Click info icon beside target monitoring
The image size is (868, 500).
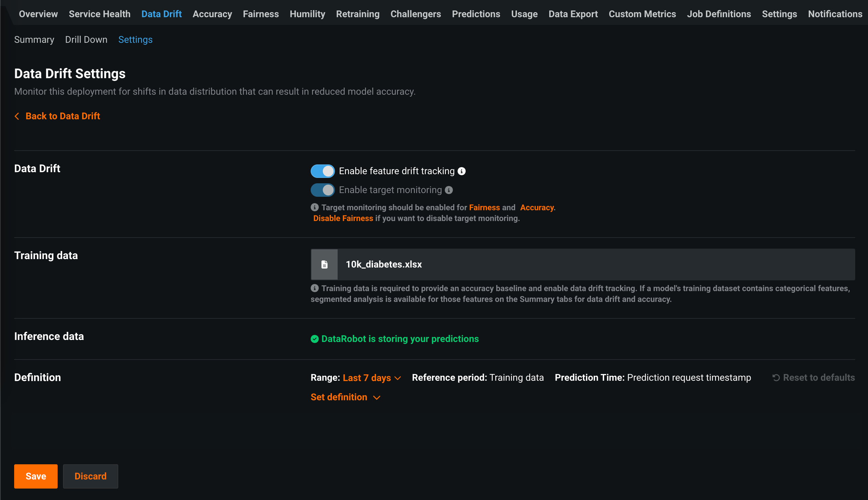click(x=448, y=190)
